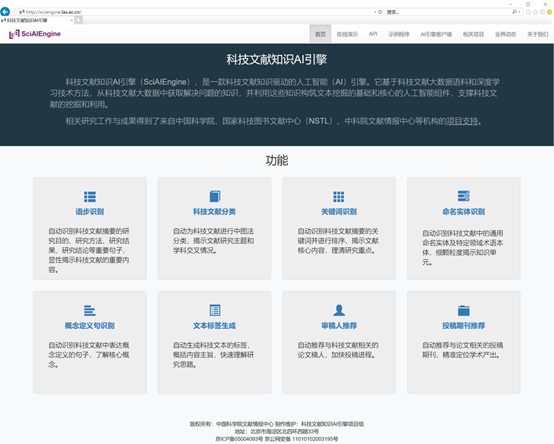Open the 业界动态 navigation item
The image size is (554, 444).
[x=505, y=34]
